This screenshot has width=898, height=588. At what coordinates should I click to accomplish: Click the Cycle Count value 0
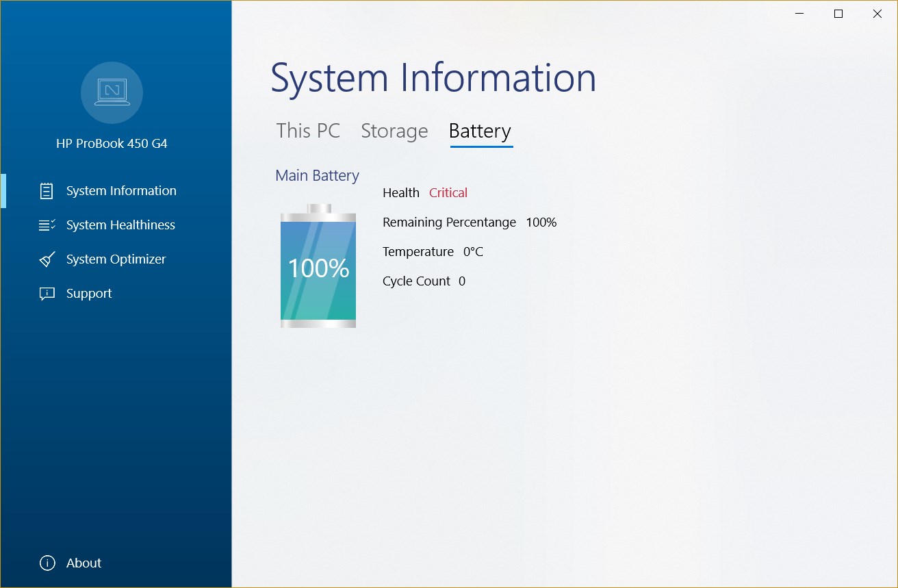pyautogui.click(x=462, y=281)
